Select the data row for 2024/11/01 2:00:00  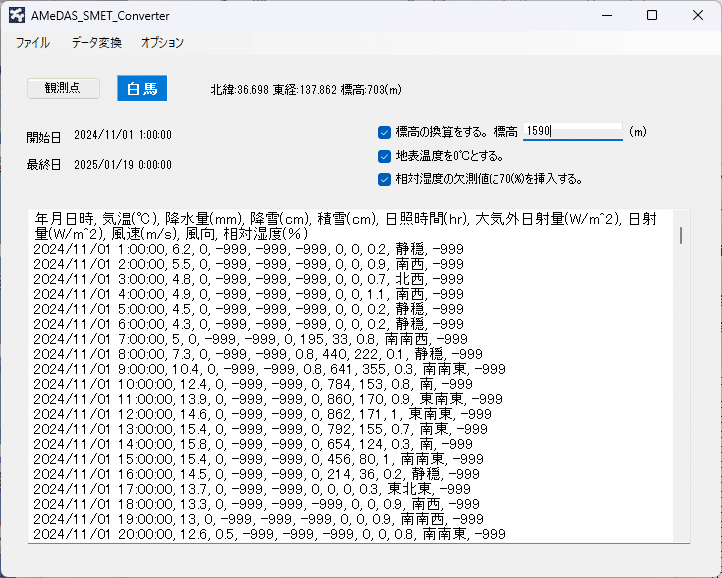pyautogui.click(x=248, y=264)
